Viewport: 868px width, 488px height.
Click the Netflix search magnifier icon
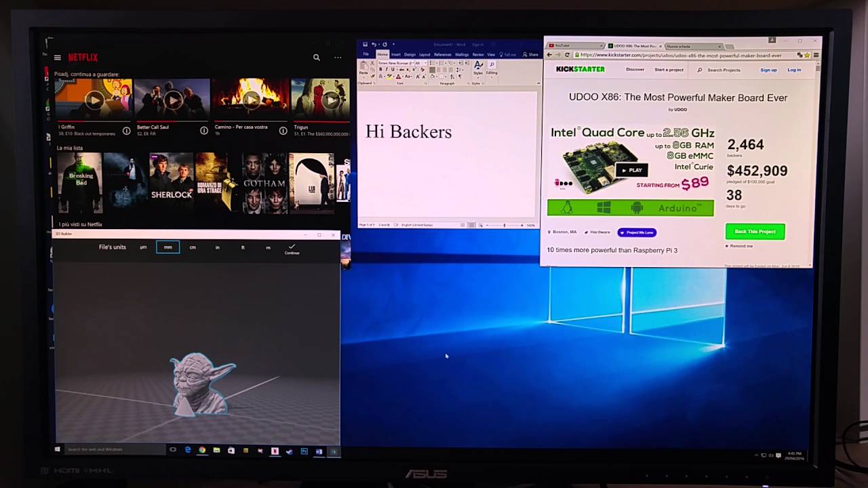[316, 58]
